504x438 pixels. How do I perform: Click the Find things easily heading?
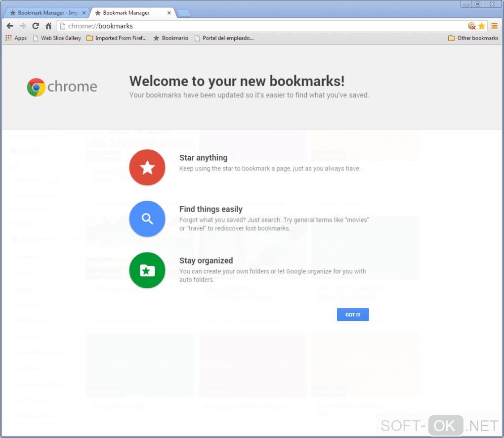click(x=211, y=209)
